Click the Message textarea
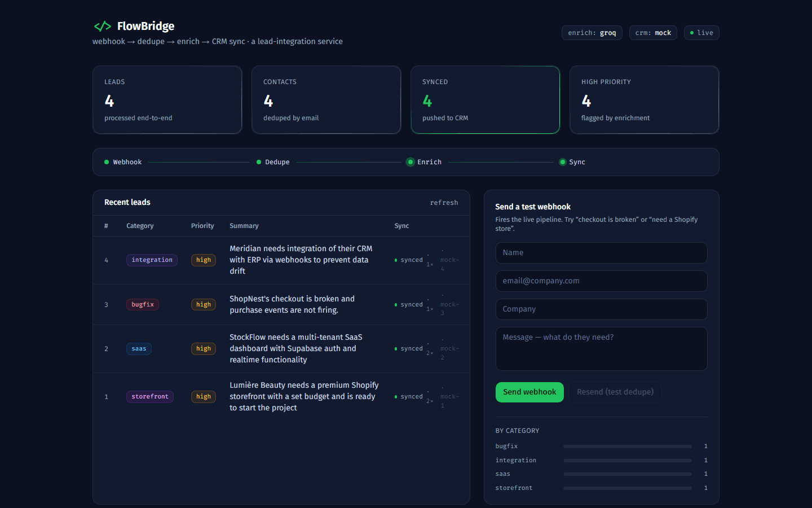 [x=601, y=349]
